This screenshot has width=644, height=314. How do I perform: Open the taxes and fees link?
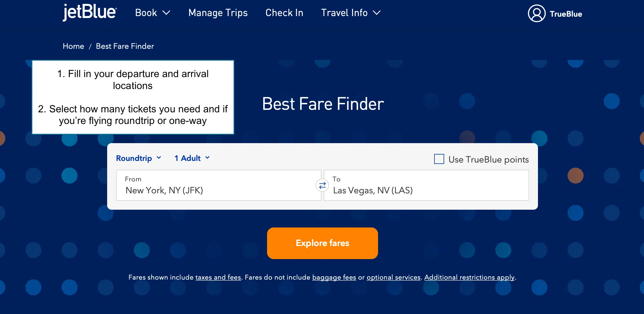(218, 277)
